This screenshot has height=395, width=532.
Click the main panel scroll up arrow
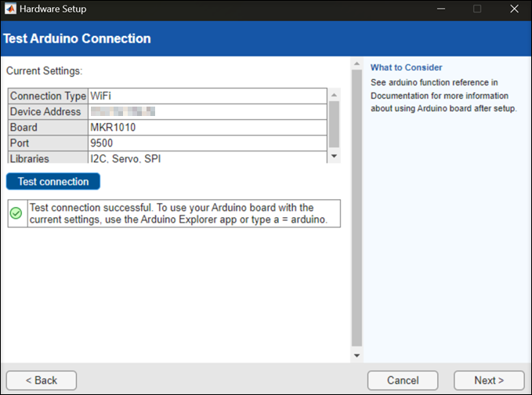click(x=356, y=63)
